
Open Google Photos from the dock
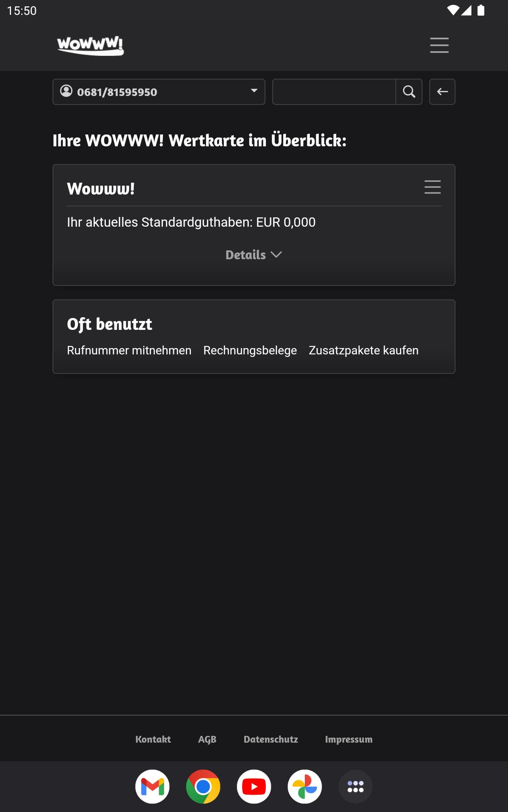pos(305,787)
